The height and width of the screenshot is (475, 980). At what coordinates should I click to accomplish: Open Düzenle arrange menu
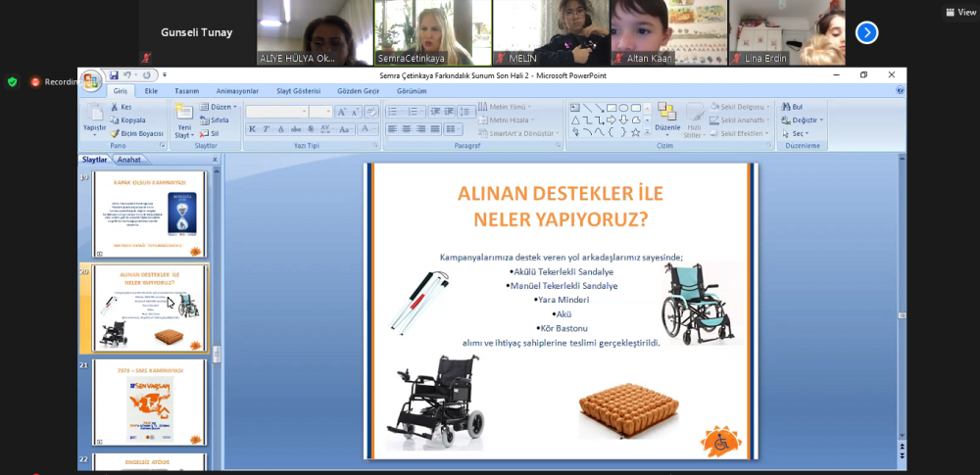tap(666, 120)
